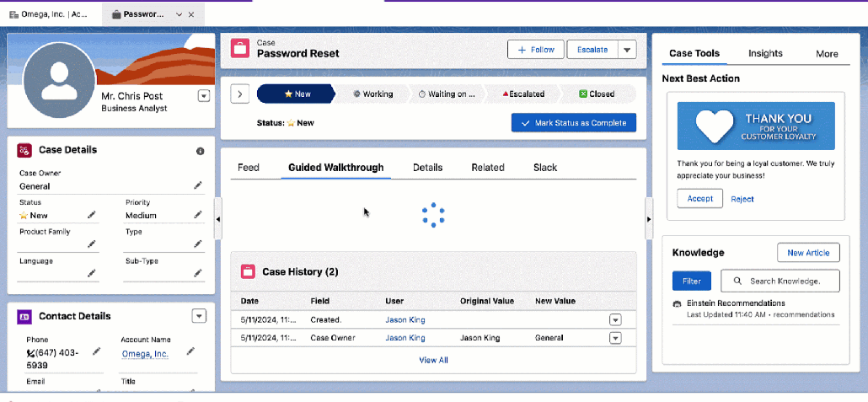
Task: Collapse the right sidebar panel arrow
Action: click(648, 219)
